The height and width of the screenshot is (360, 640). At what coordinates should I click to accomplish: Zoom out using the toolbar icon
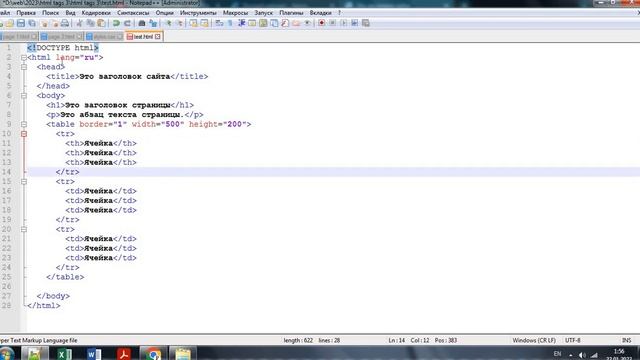180,23
